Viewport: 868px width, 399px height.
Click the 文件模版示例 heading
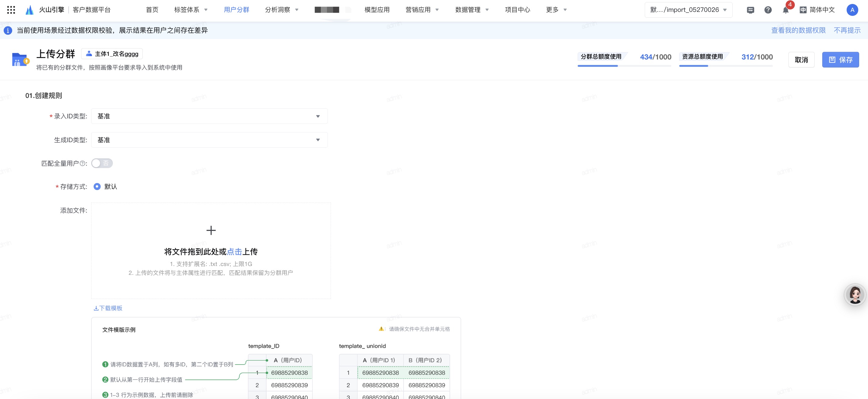(119, 329)
